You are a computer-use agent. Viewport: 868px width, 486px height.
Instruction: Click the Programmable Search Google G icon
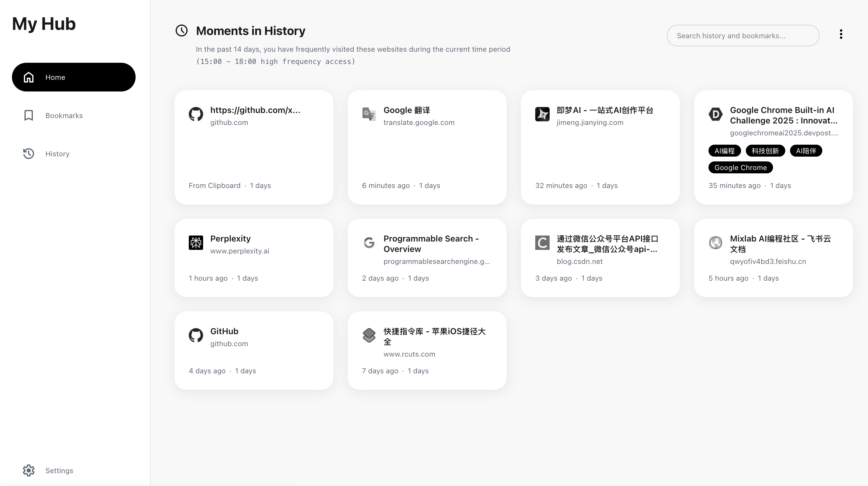pyautogui.click(x=369, y=242)
